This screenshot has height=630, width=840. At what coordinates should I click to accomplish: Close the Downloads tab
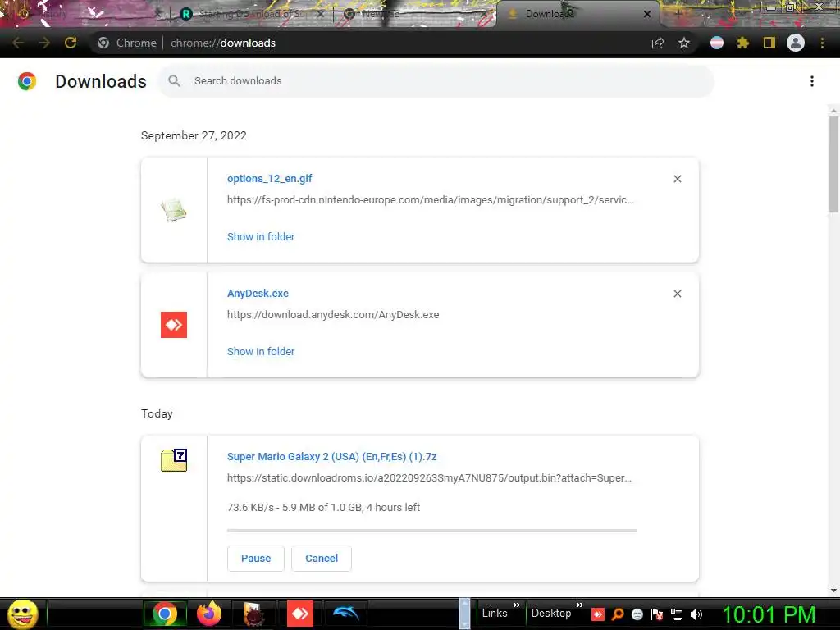tap(647, 15)
